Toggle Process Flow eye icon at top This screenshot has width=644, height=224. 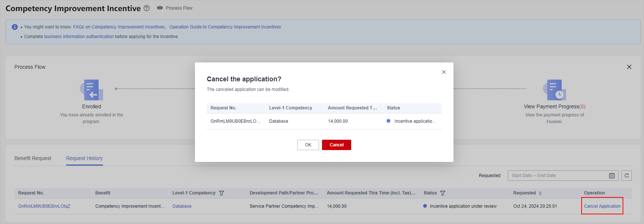160,8
